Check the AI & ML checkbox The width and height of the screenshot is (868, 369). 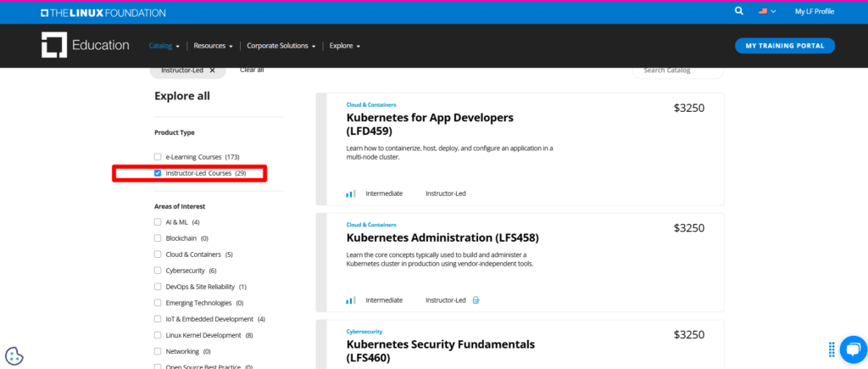click(x=158, y=222)
